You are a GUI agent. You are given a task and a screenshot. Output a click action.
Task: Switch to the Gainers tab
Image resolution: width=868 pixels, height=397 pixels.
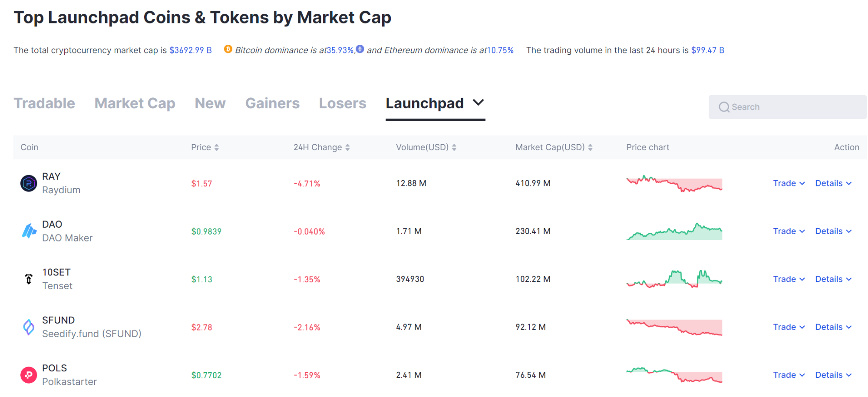272,103
